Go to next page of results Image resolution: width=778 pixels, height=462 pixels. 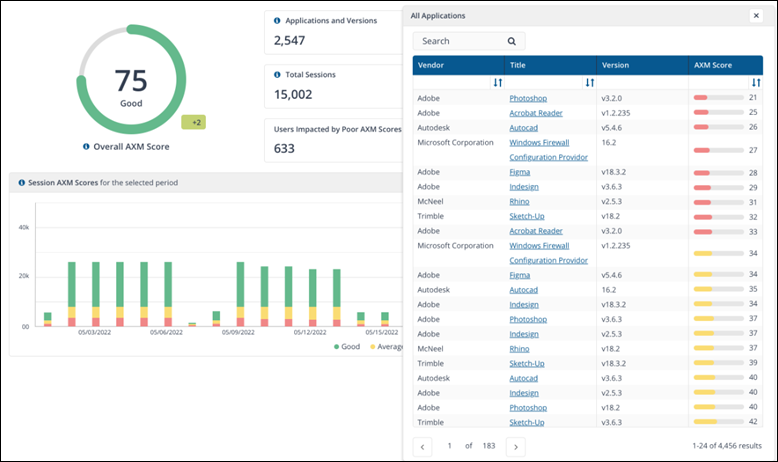(515, 445)
